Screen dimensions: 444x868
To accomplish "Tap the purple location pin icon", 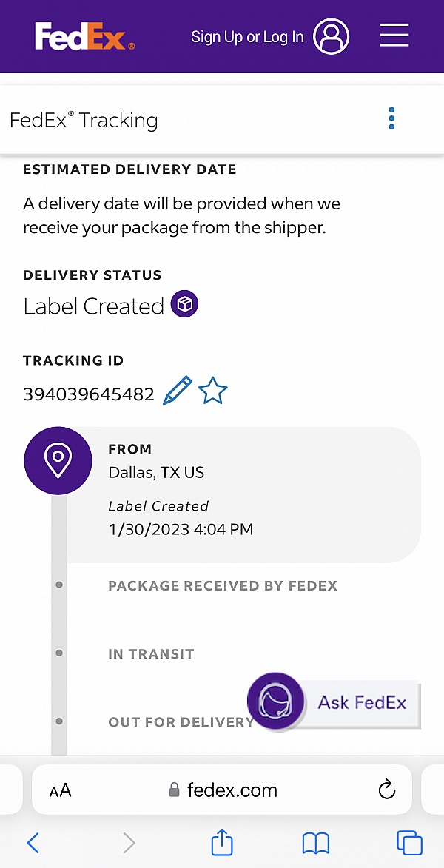I will tap(58, 460).
